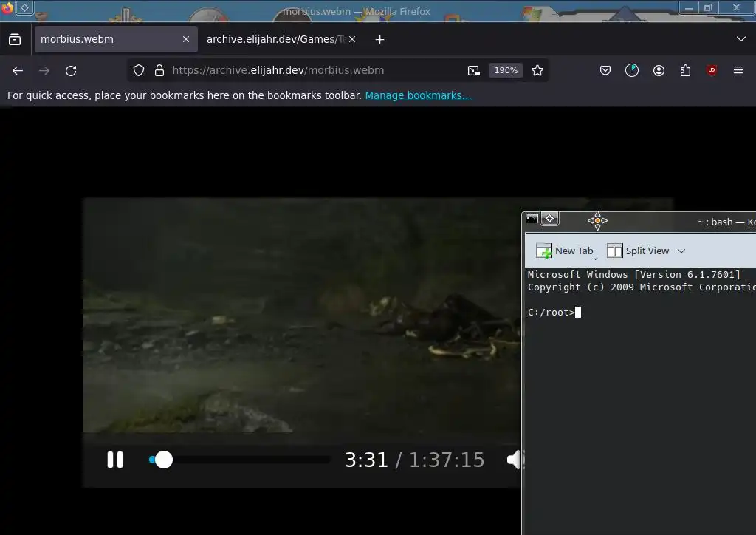Open the Extensions puzzle-piece menu
The image size is (756, 535).
click(x=686, y=70)
